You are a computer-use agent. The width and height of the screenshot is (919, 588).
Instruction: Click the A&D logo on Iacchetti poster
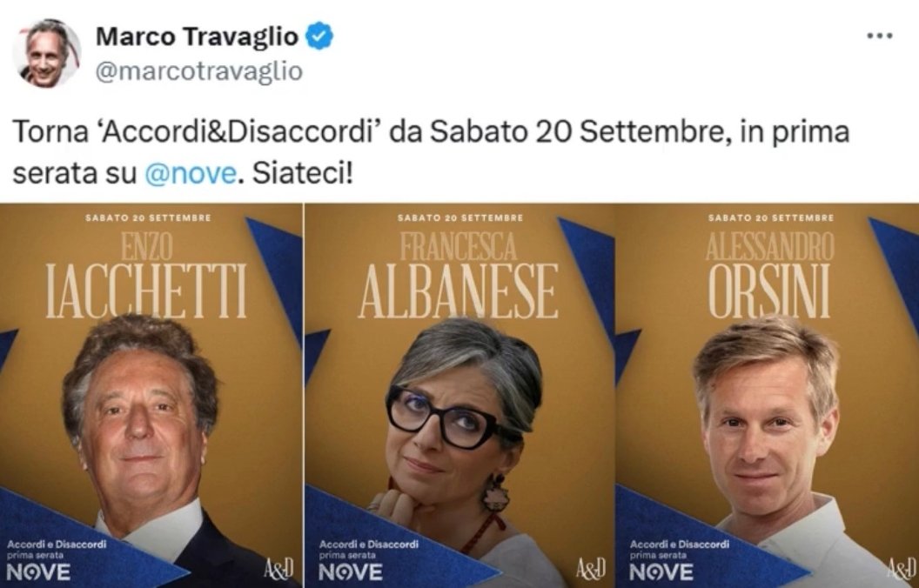[x=278, y=568]
